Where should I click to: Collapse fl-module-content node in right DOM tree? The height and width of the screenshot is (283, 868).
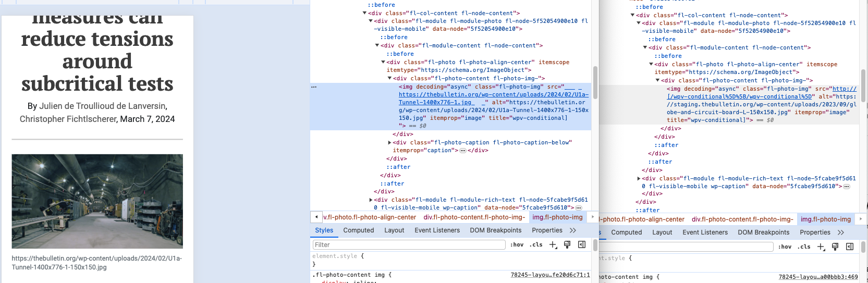click(x=645, y=47)
